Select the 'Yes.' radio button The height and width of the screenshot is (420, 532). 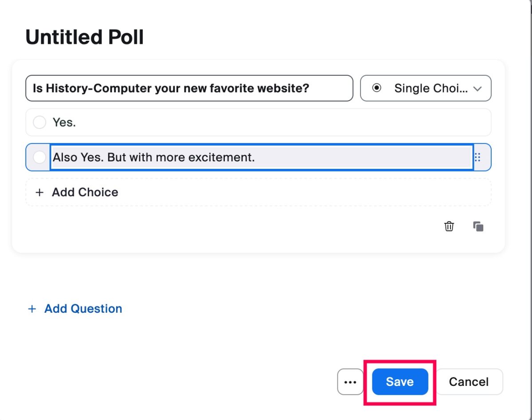pyautogui.click(x=39, y=122)
